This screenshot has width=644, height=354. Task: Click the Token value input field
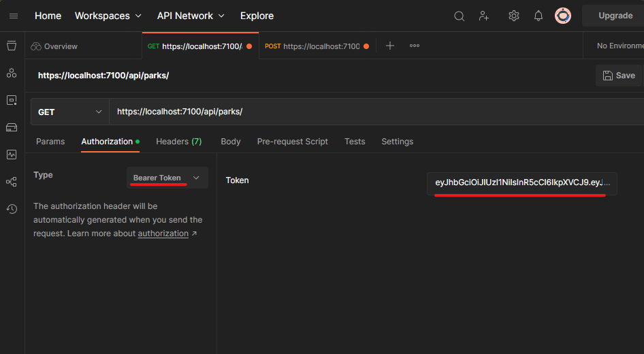point(522,184)
